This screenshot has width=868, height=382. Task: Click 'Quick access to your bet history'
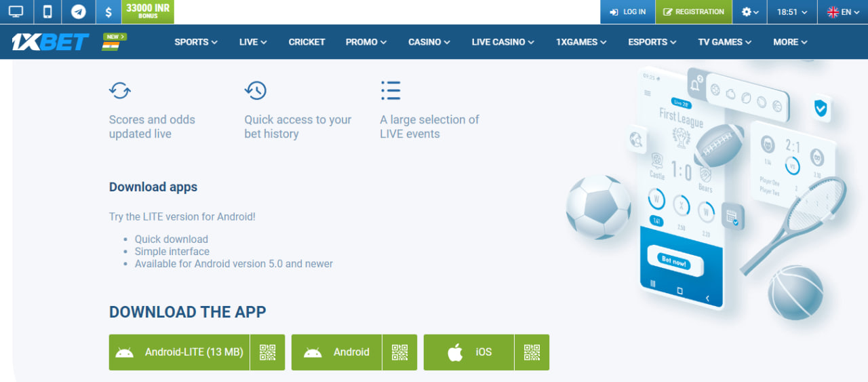[298, 127]
